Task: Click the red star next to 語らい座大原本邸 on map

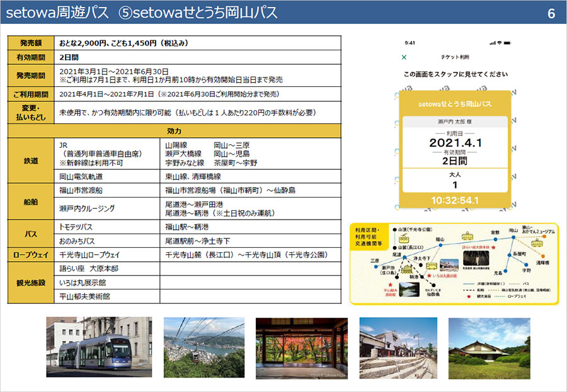Action: [493, 247]
